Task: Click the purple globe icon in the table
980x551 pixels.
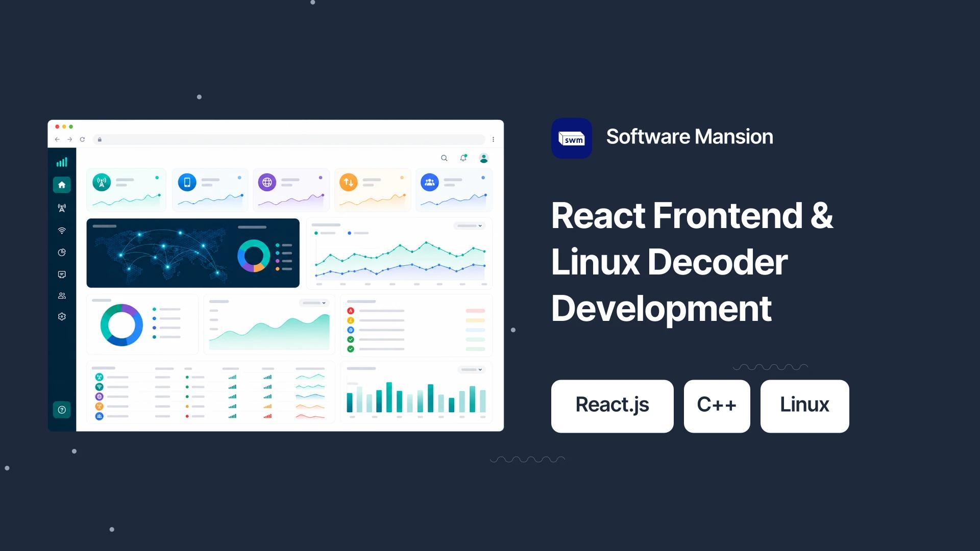Action: click(x=100, y=396)
